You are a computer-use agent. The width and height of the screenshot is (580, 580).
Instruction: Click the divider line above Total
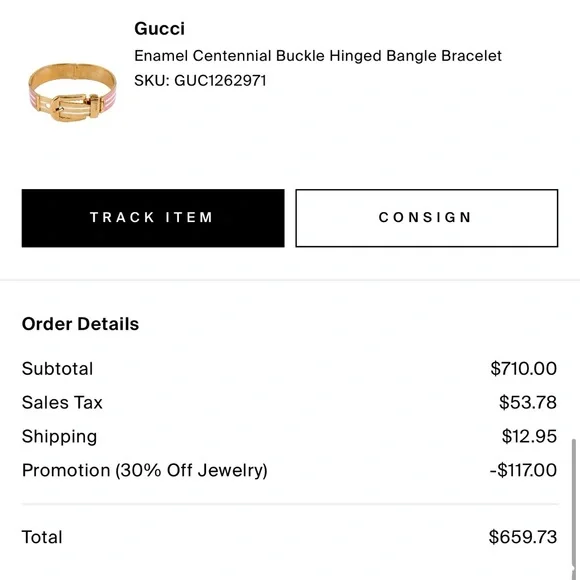click(x=290, y=504)
